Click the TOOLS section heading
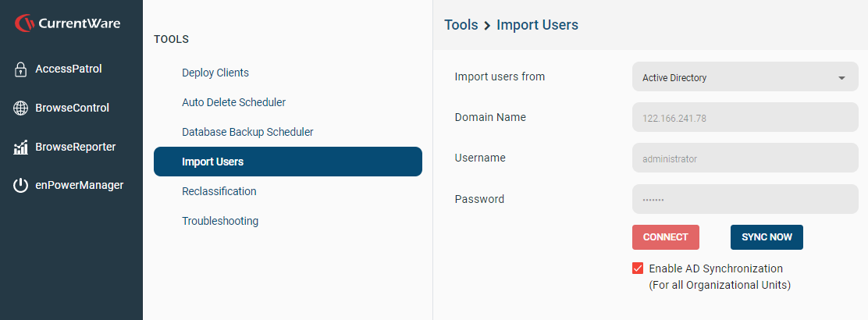 171,39
